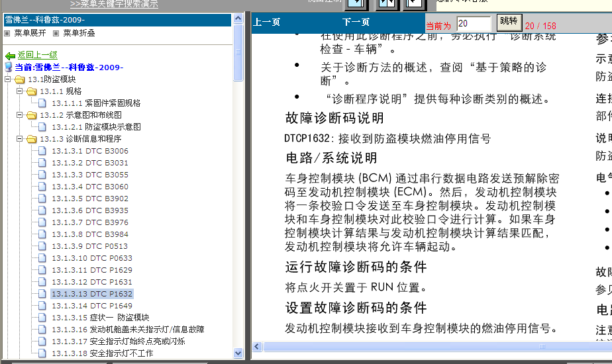
Task: Click the 20 / 158 page counter
Action: pos(540,26)
